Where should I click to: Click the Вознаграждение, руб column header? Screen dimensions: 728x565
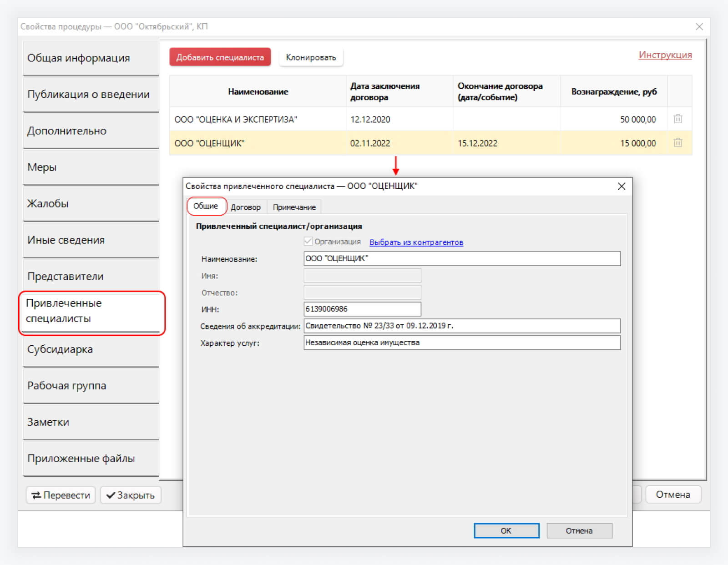[614, 91]
